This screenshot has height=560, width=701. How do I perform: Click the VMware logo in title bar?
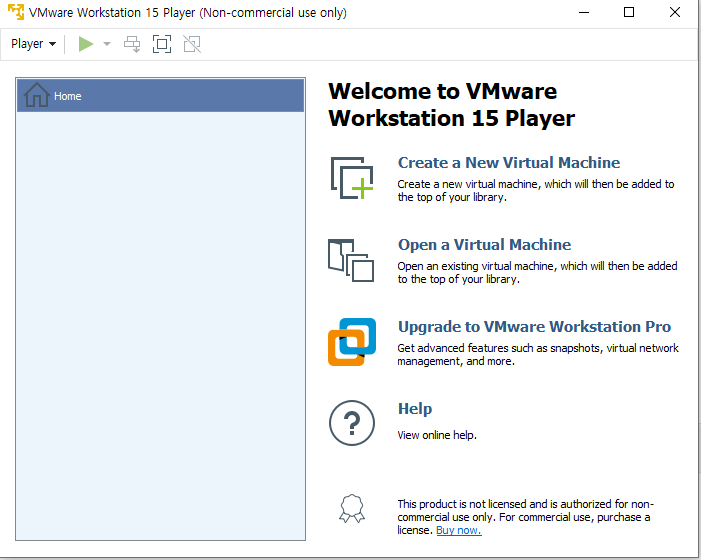click(x=15, y=13)
